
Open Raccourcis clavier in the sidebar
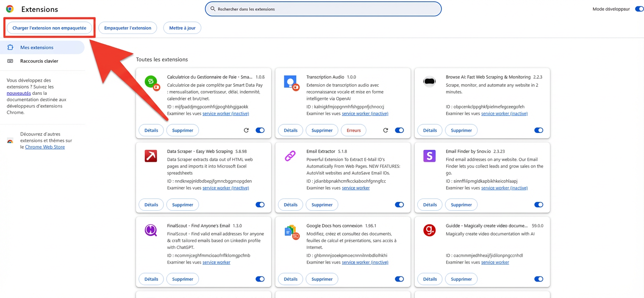click(x=39, y=61)
